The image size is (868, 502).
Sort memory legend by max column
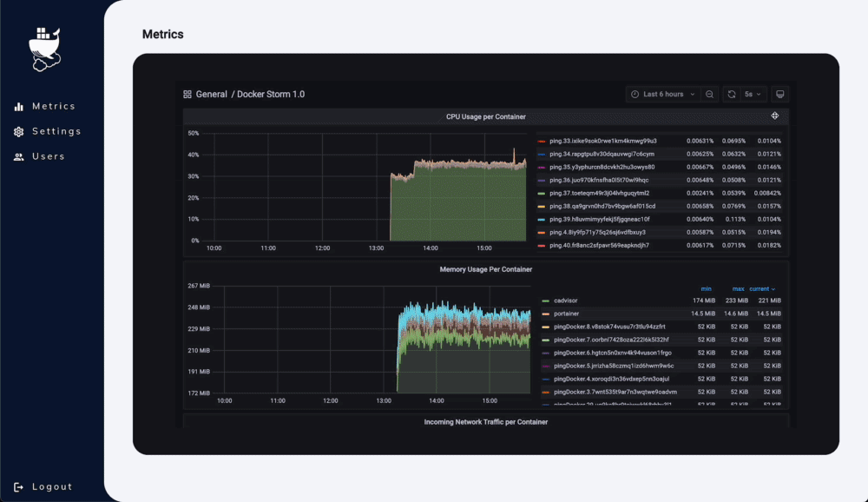738,289
